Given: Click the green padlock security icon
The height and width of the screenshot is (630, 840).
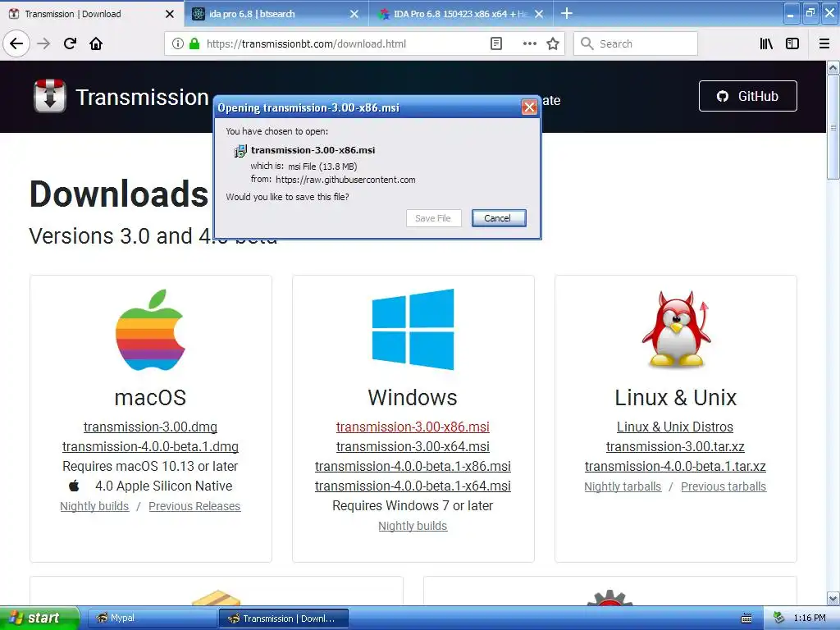Looking at the screenshot, I should (x=194, y=44).
